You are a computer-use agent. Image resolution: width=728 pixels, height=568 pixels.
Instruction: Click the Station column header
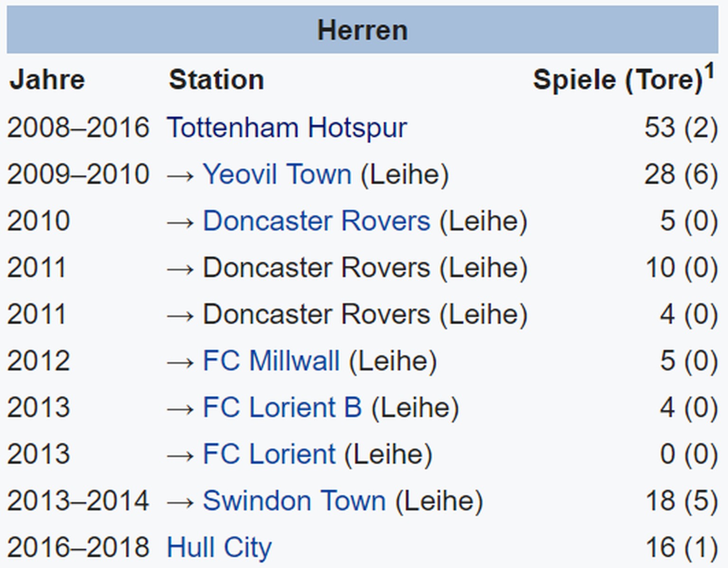[217, 80]
